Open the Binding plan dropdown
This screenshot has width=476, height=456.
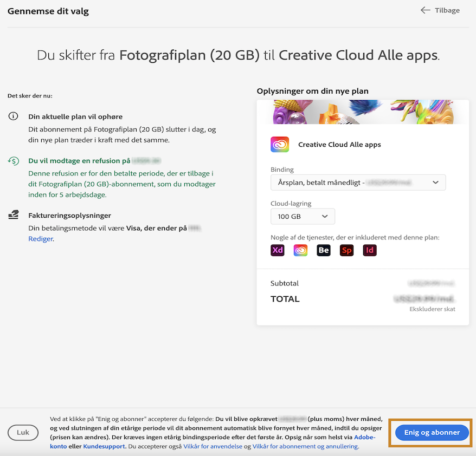point(358,182)
